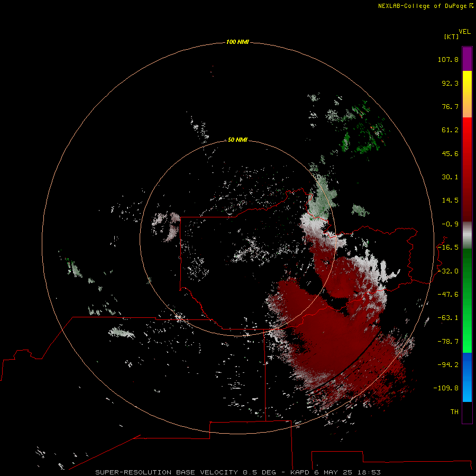Click the -78.7 legend value
Viewport: 476px width, 476px height.
tap(448, 342)
